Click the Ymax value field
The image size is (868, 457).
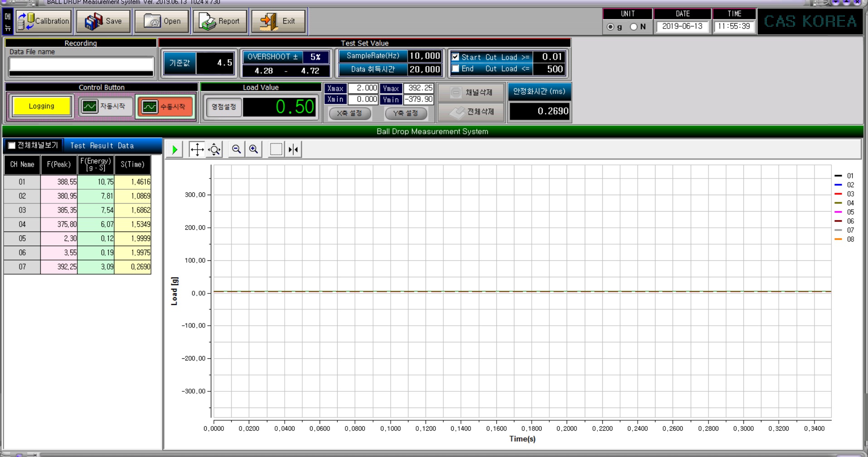pos(418,88)
